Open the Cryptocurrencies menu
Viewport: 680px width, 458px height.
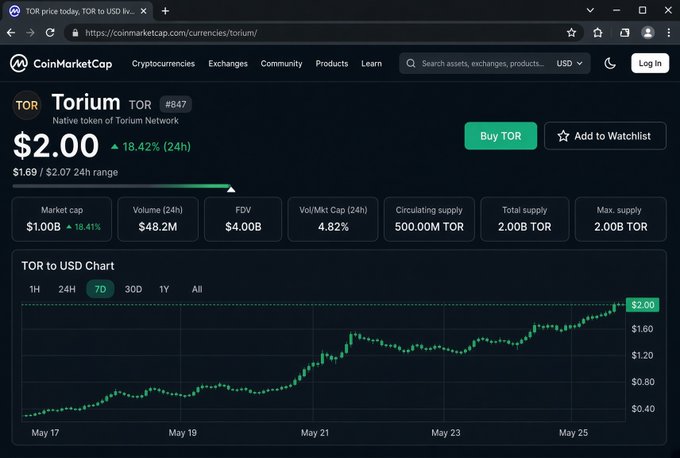click(163, 63)
